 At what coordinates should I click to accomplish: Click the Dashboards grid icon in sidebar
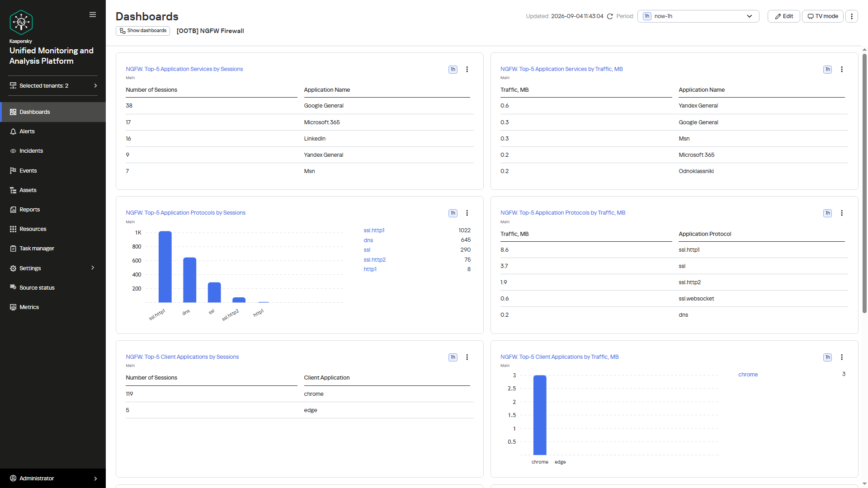[13, 112]
